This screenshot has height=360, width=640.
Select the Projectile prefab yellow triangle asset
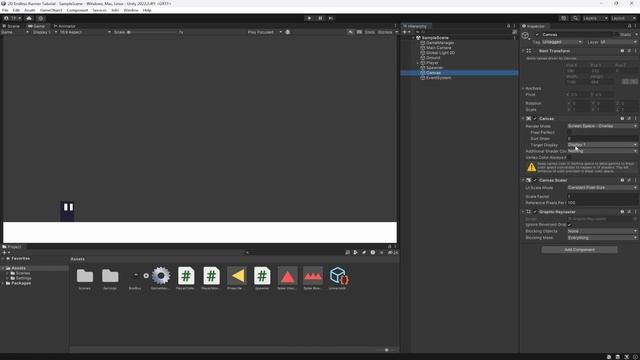[x=237, y=276]
